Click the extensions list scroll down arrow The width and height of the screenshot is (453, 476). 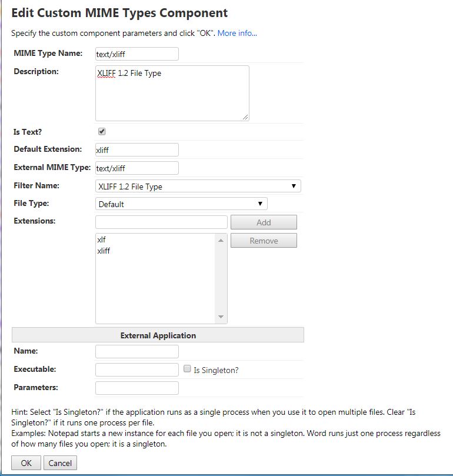(221, 317)
